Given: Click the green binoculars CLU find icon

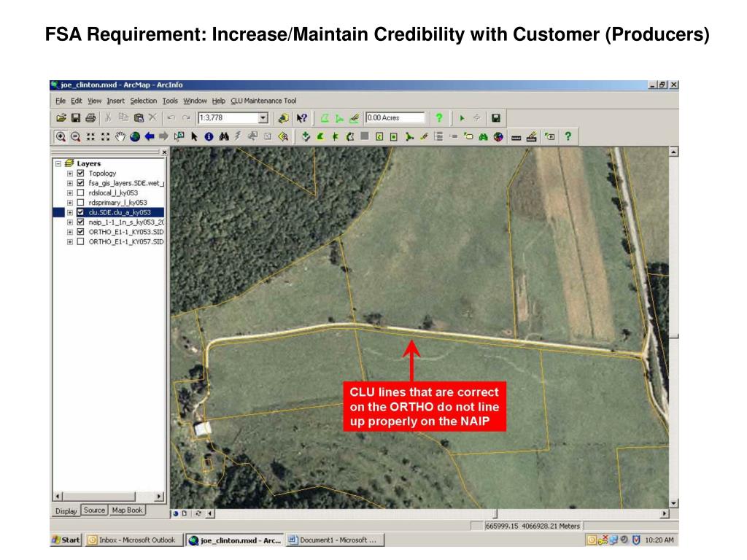Looking at the screenshot, I should (484, 136).
